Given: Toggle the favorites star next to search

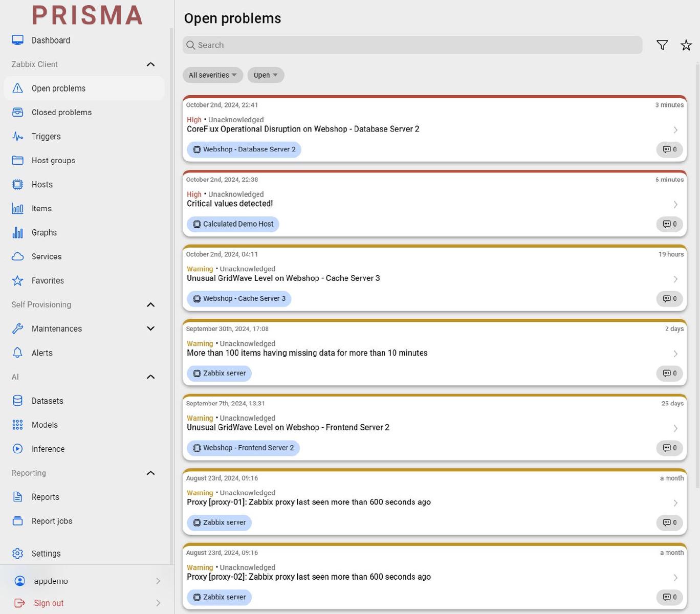Looking at the screenshot, I should tap(686, 45).
